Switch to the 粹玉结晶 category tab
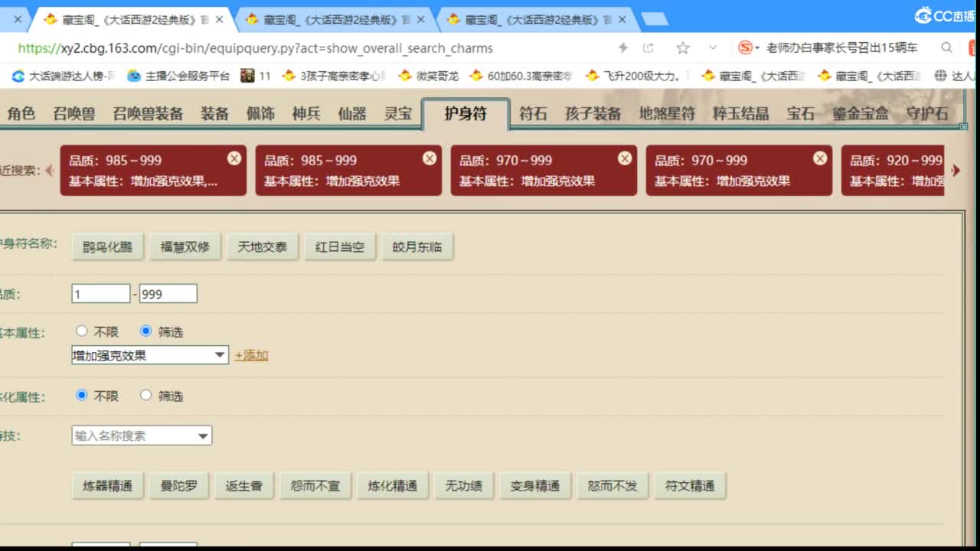The image size is (980, 551). 740,113
